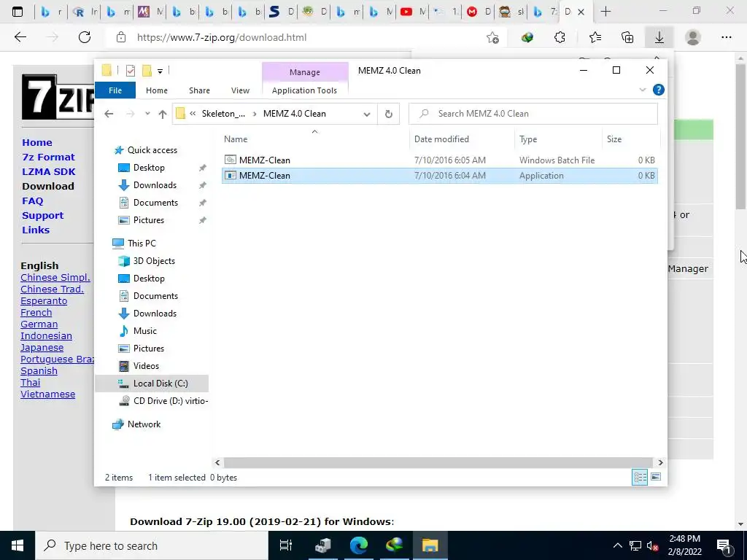
Task: Open the Home ribbon tab
Action: pyautogui.click(x=157, y=90)
